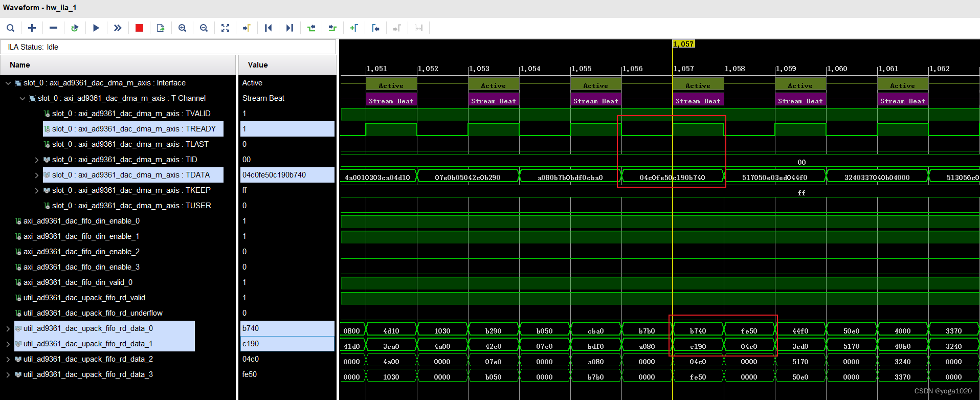
Task: Select axi_ad9361_dac_fifo_din_valid_0 signal
Action: point(78,282)
